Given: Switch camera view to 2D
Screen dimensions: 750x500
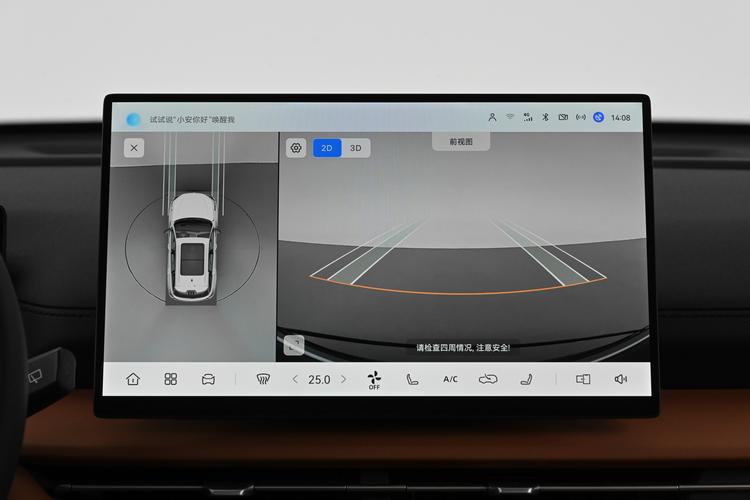Looking at the screenshot, I should click(x=327, y=148).
